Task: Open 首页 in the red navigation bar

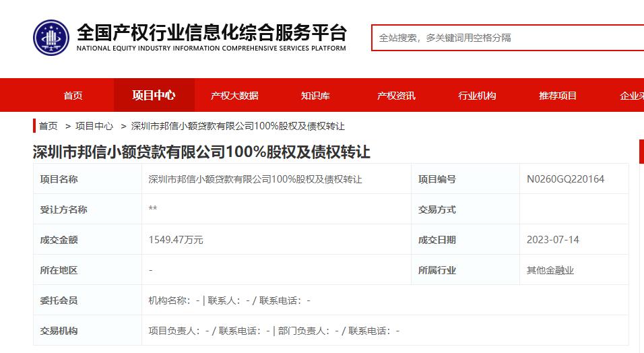Action: (73, 96)
